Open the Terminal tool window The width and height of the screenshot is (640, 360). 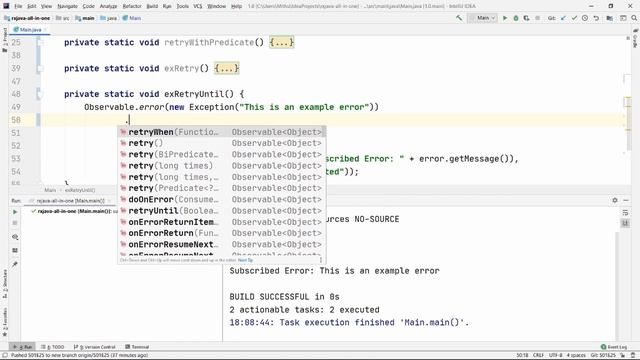[137, 347]
